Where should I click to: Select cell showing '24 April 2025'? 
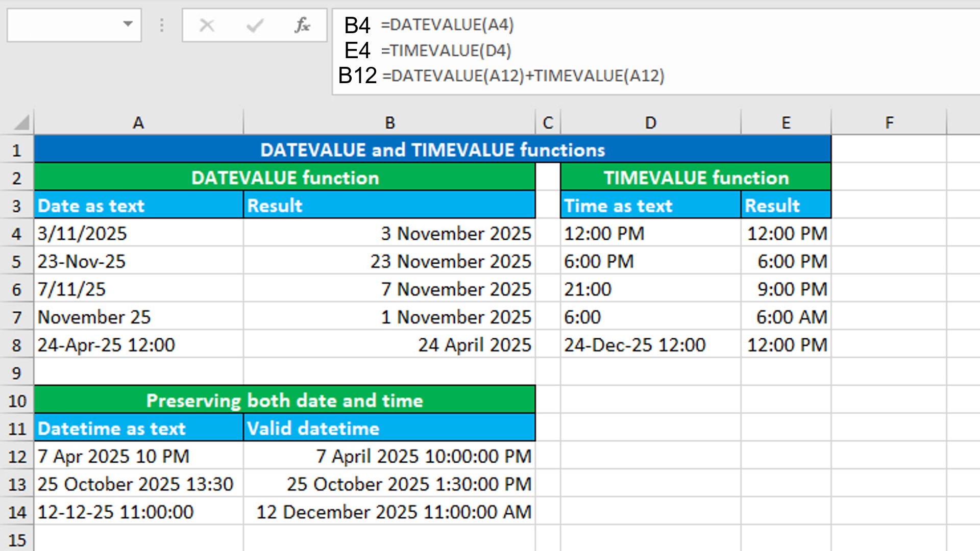tap(389, 345)
